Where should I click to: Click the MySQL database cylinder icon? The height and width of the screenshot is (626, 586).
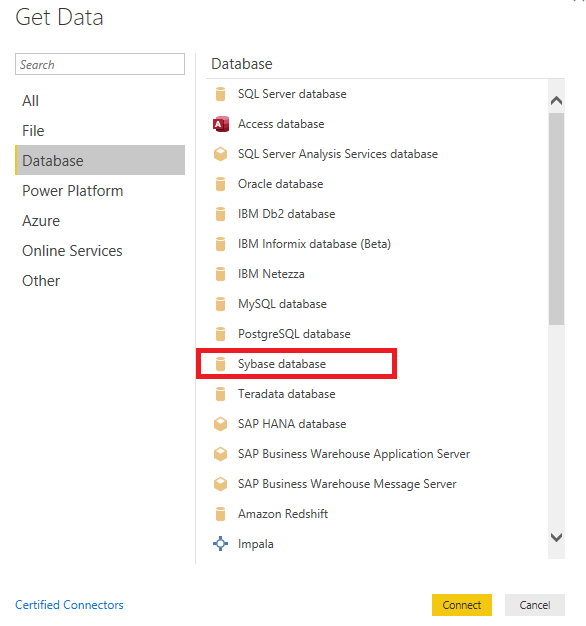(x=220, y=304)
